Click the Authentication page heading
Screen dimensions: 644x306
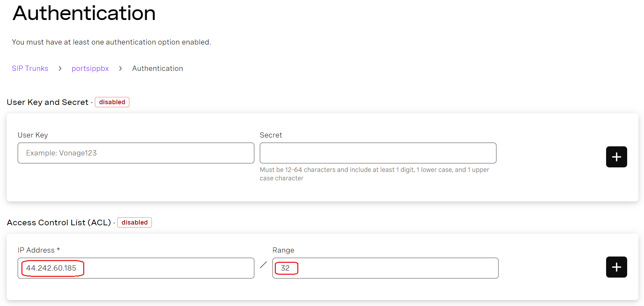pyautogui.click(x=84, y=13)
